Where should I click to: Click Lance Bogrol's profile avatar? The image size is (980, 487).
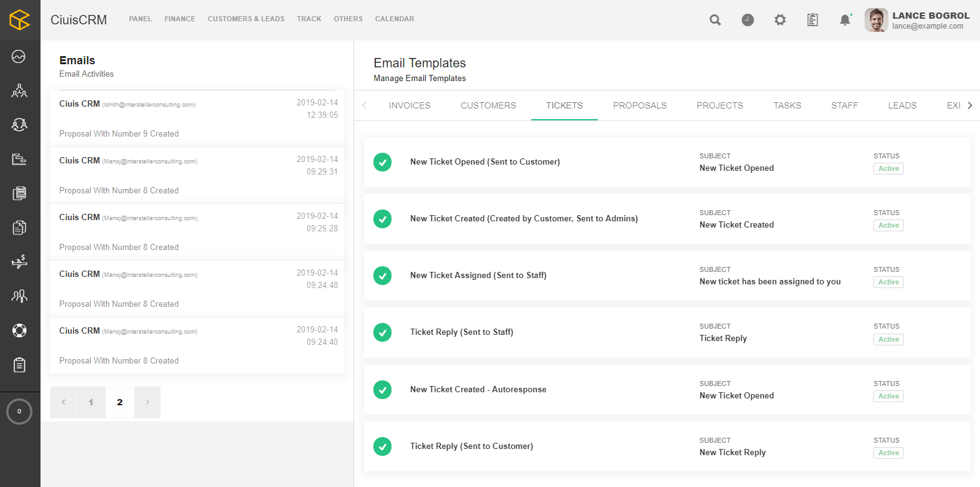876,20
